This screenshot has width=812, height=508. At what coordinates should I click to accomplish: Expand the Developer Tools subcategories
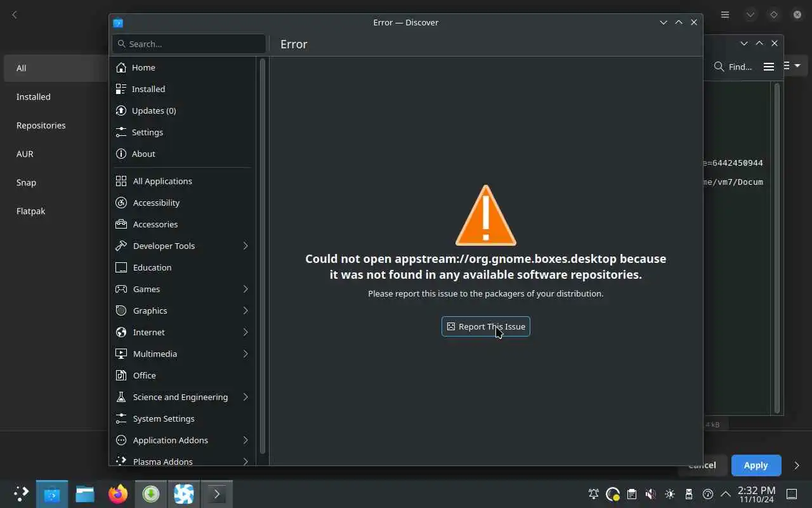click(x=246, y=246)
